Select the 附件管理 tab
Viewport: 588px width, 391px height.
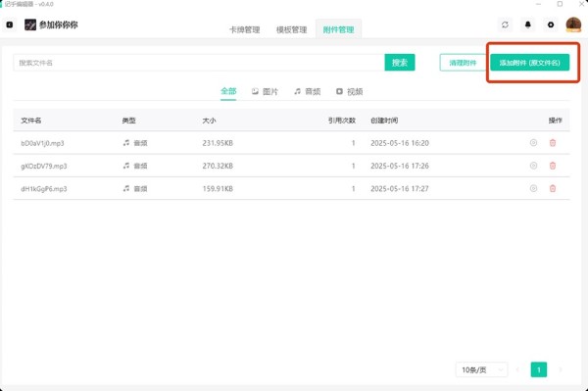pyautogui.click(x=338, y=29)
